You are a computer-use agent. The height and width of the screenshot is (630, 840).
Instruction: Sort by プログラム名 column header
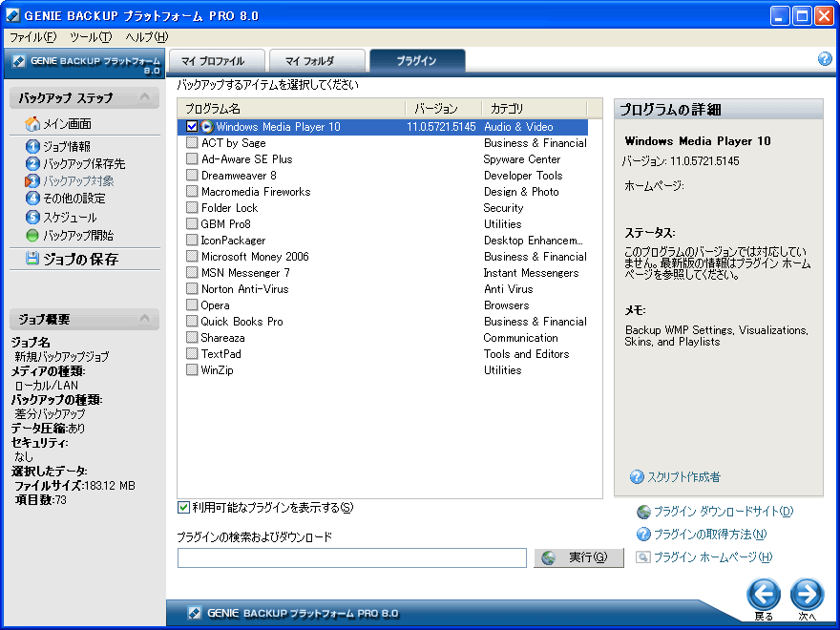[292, 109]
